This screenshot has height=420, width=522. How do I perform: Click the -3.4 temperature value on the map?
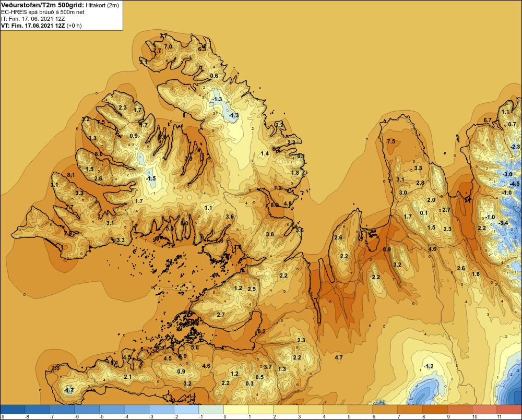[503, 223]
